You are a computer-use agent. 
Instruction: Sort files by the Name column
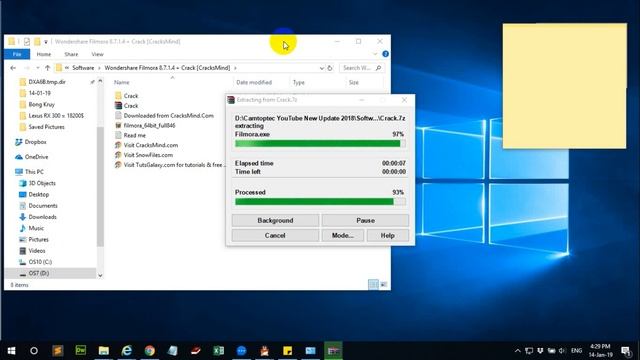pyautogui.click(x=122, y=82)
